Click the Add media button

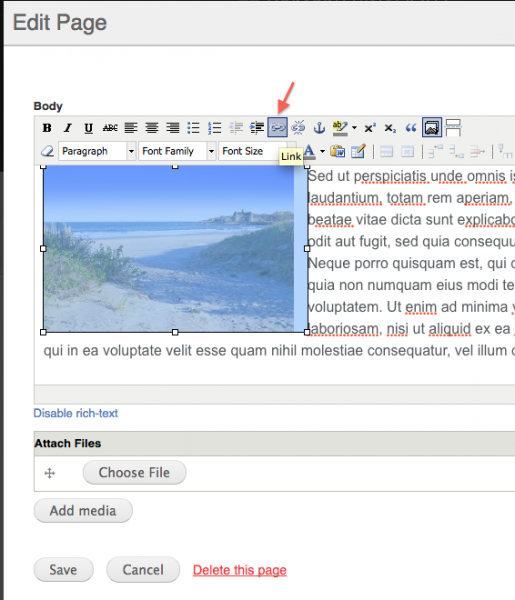(x=83, y=510)
